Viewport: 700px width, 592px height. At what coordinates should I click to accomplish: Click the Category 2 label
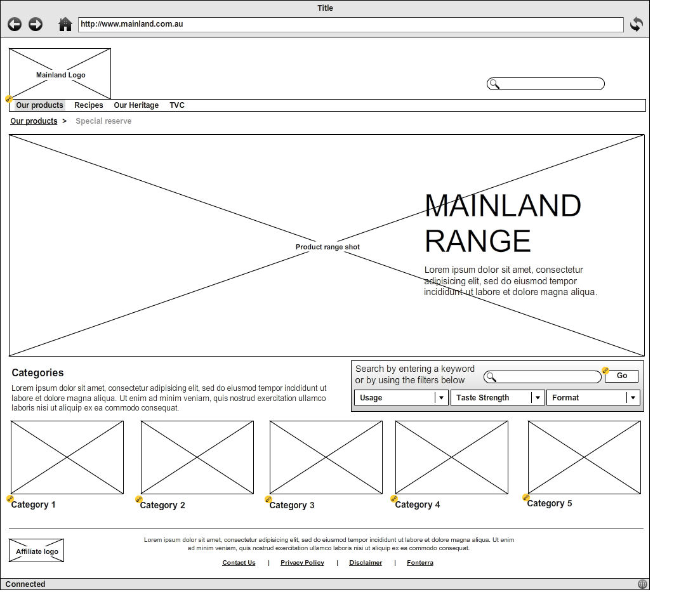[x=162, y=505]
